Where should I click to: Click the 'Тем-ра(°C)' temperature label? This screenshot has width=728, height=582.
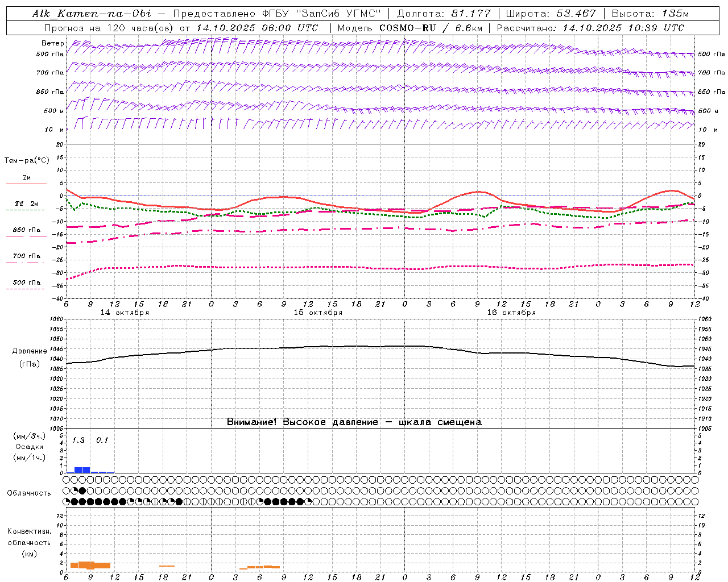click(x=27, y=161)
